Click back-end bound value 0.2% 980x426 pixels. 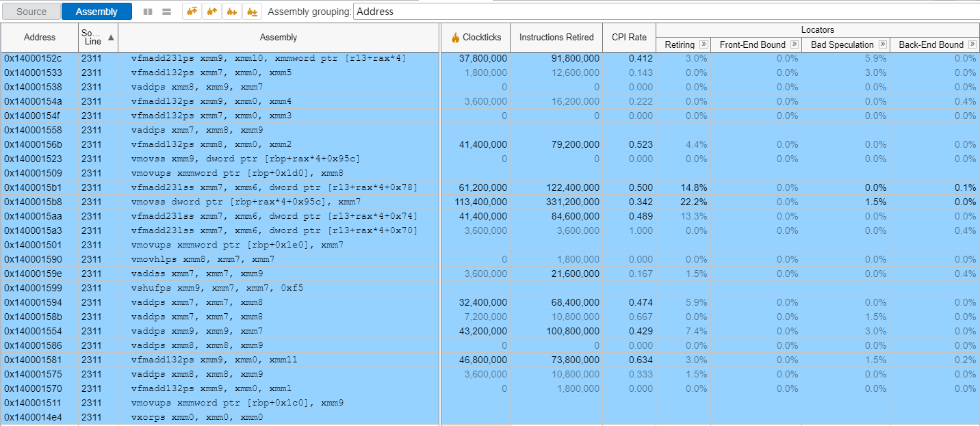click(x=966, y=360)
